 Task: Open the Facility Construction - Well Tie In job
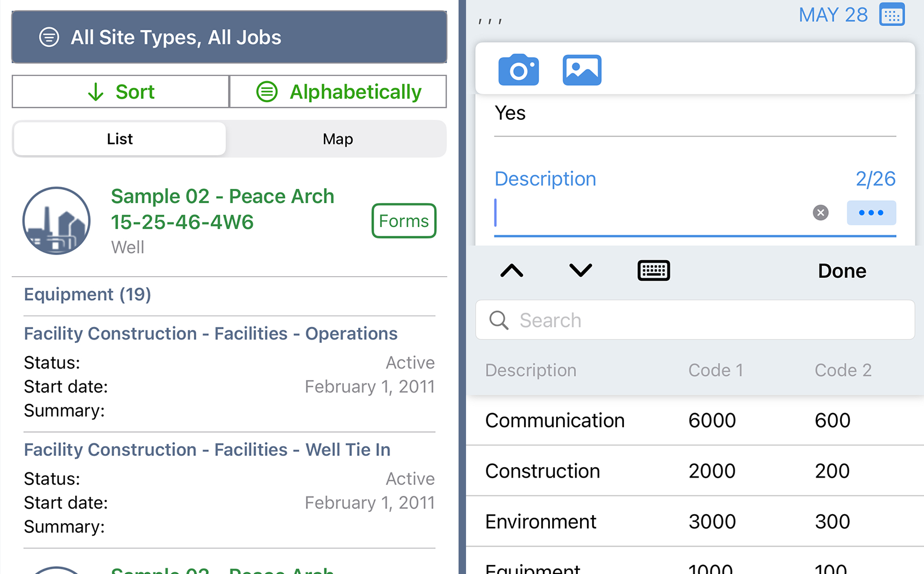point(206,450)
